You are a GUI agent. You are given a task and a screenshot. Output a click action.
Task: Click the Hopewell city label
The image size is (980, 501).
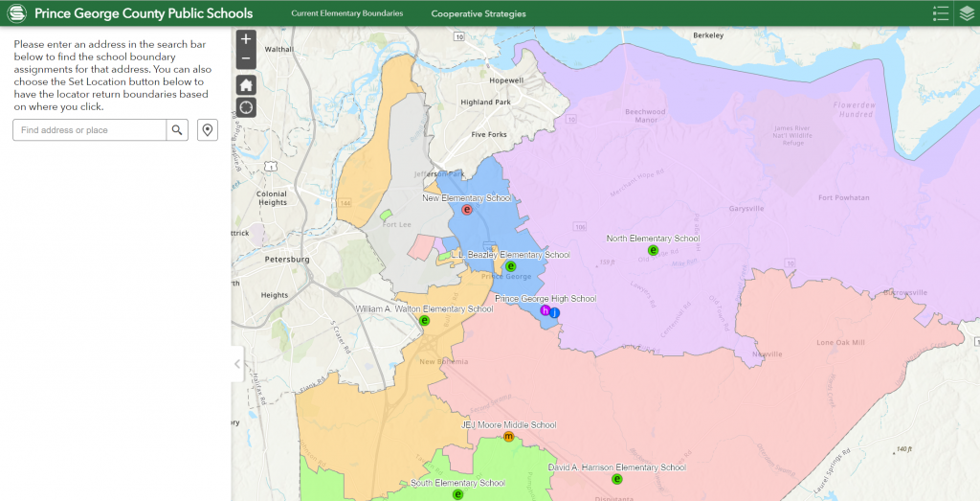506,80
